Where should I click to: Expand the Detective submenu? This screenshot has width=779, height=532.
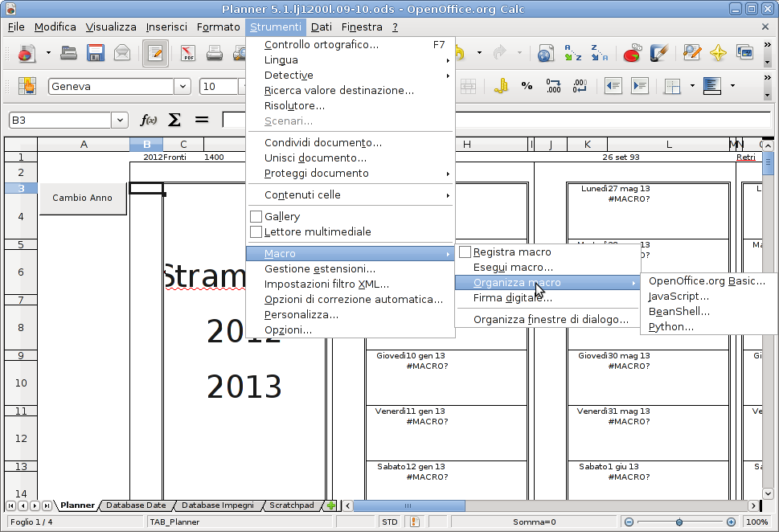pos(351,76)
